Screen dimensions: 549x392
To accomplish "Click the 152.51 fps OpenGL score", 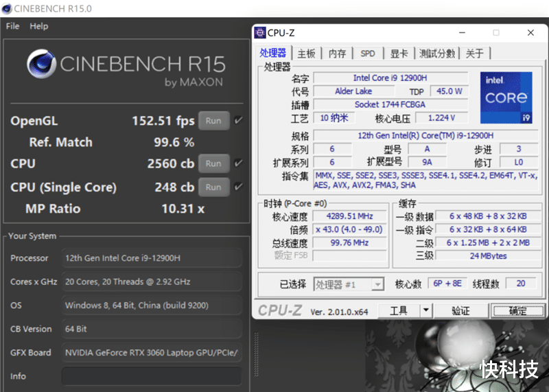I will tap(163, 121).
